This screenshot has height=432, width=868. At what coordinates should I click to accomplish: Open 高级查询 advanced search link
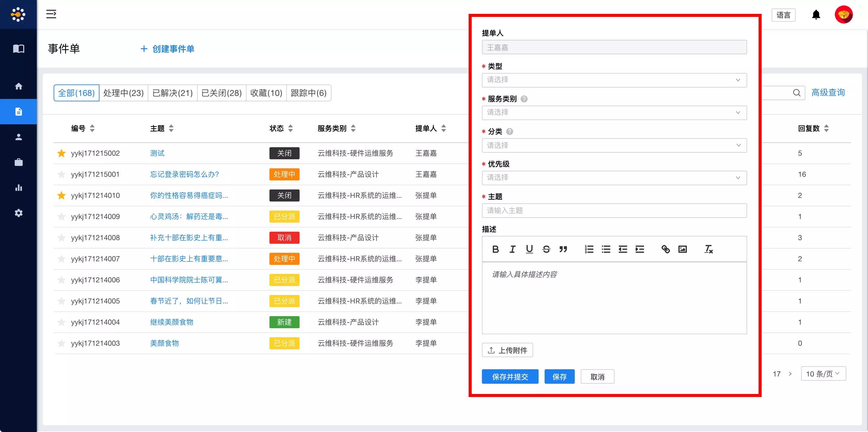point(828,93)
